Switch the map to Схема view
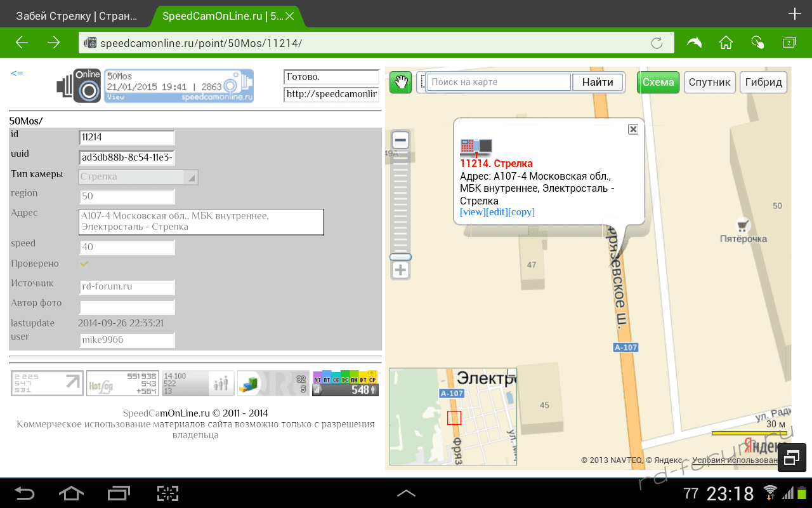The height and width of the screenshot is (508, 812). (x=658, y=83)
